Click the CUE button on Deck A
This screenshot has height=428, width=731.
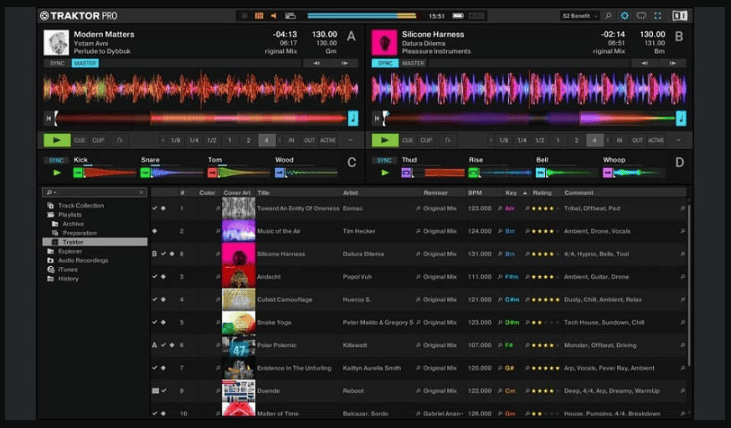(80, 140)
